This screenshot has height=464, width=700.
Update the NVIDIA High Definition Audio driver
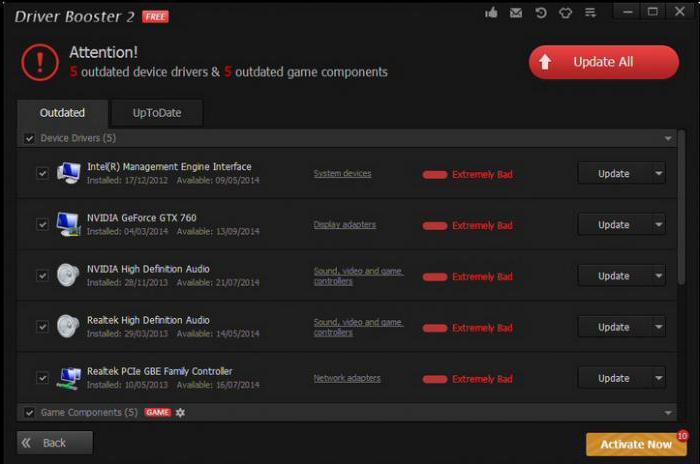click(x=614, y=276)
